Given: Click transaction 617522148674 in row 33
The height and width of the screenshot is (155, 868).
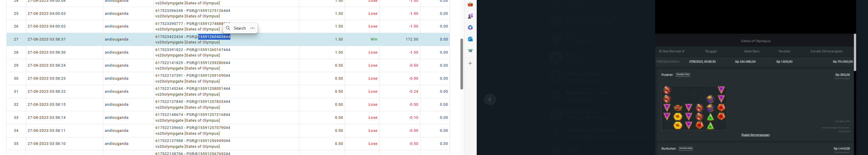Looking at the screenshot, I should click(x=193, y=115).
